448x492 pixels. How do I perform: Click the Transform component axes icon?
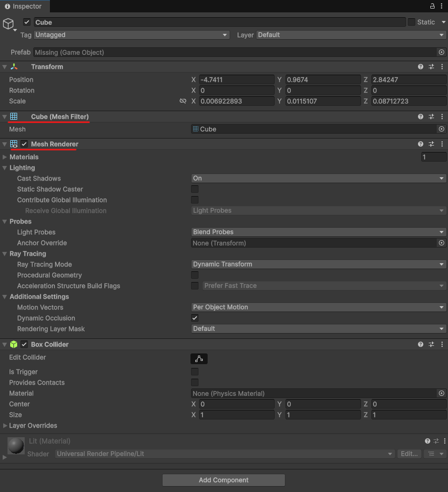(x=14, y=67)
